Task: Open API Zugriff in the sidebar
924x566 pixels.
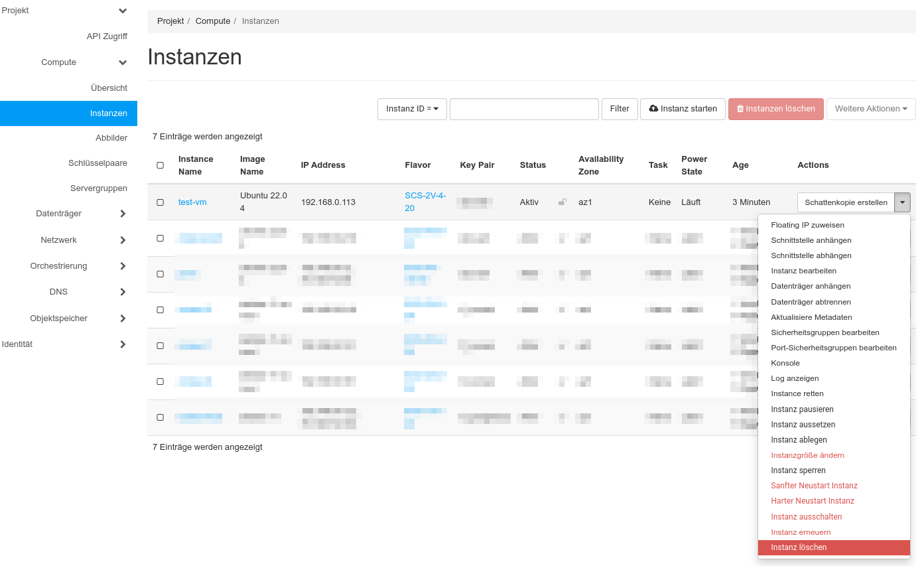Action: click(107, 36)
